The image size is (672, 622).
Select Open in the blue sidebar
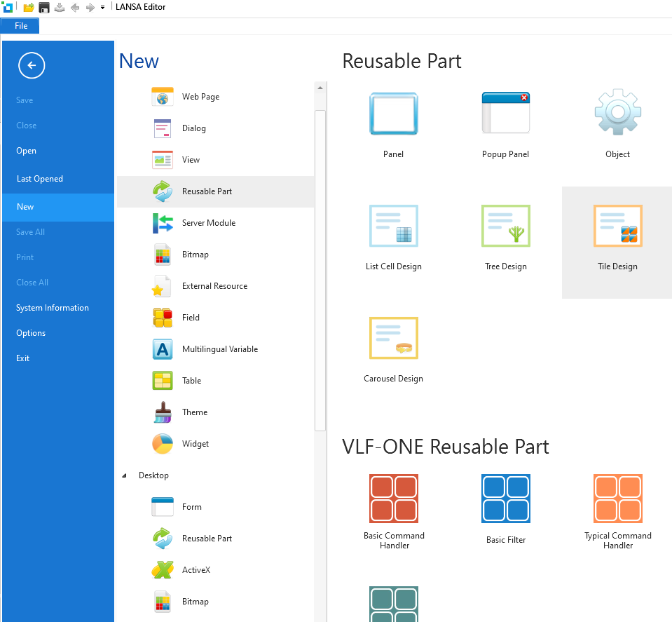click(26, 151)
